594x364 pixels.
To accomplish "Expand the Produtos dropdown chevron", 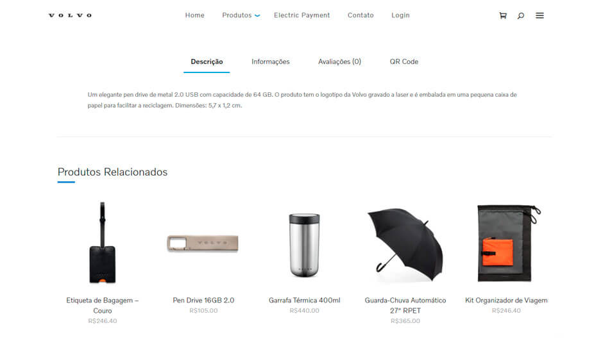I will 257,16.
